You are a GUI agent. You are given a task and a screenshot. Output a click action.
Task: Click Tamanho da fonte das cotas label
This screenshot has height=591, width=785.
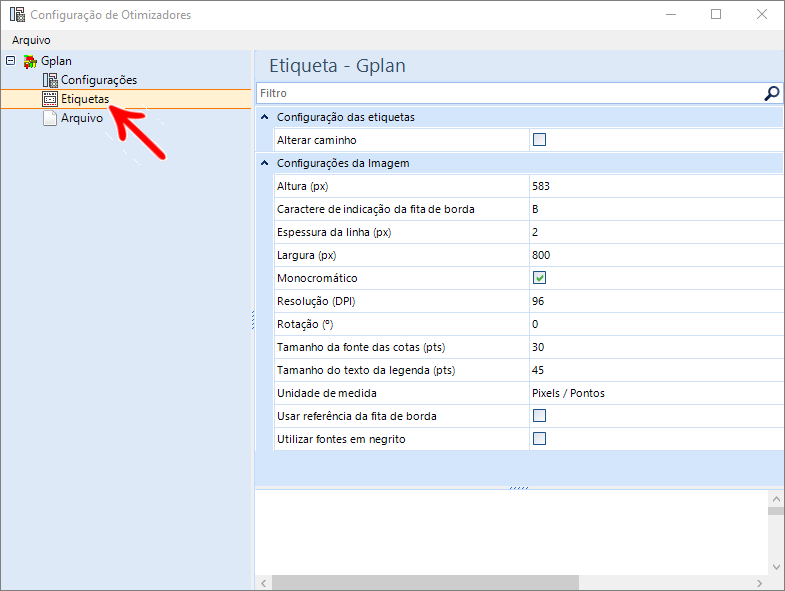point(361,348)
